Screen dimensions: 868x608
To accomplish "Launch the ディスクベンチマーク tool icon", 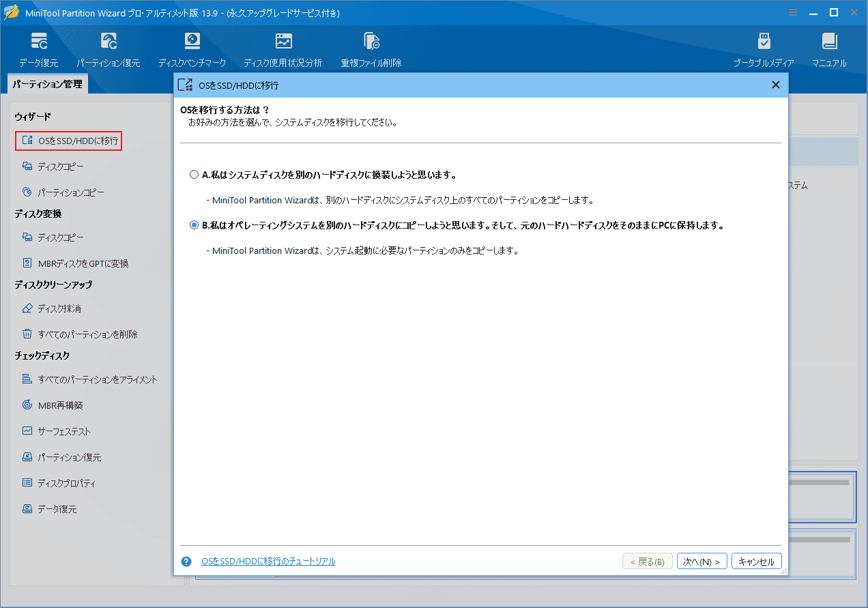I will (192, 42).
